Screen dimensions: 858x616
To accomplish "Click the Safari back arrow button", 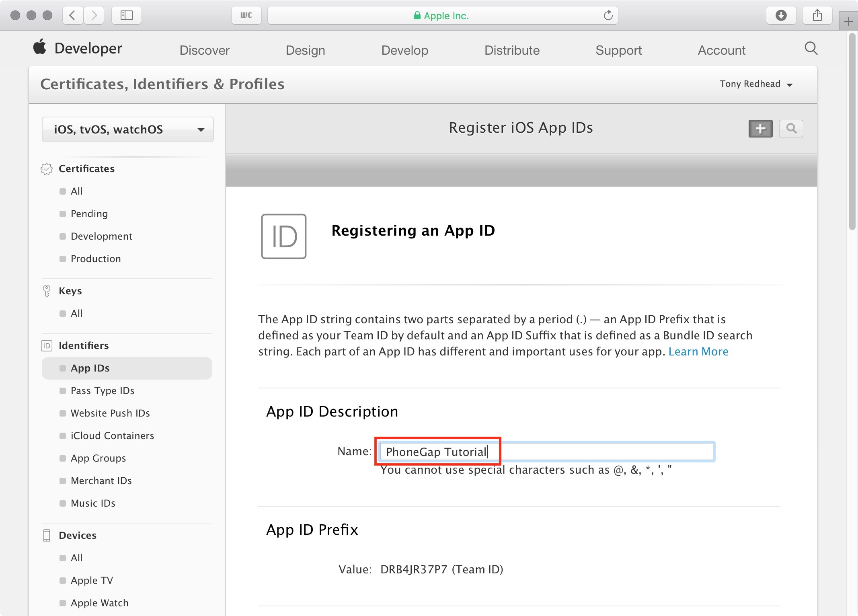I will click(73, 15).
